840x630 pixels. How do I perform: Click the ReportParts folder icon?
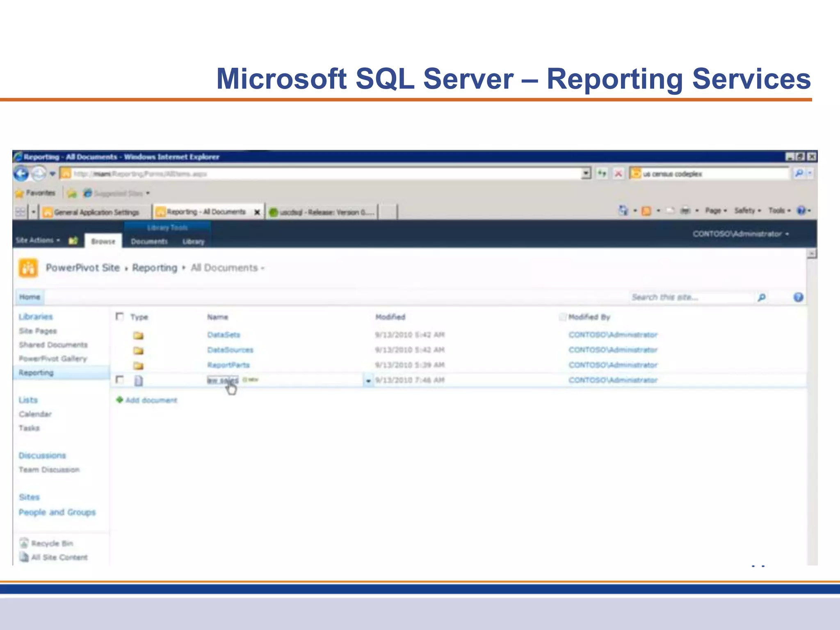(x=139, y=366)
